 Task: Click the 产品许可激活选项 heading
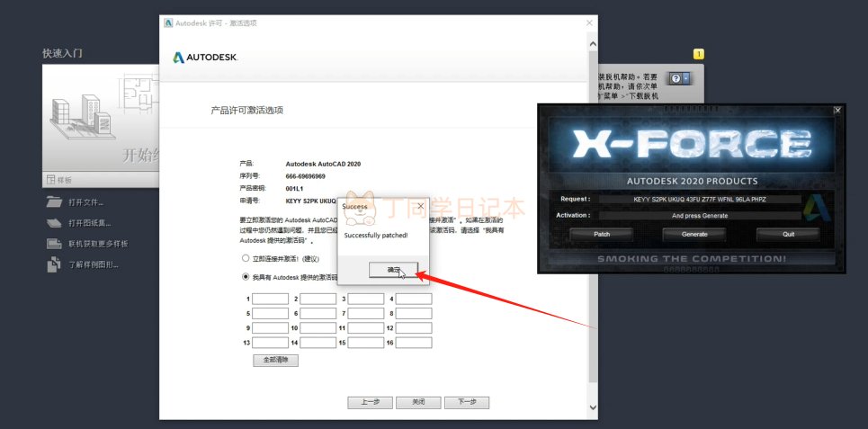coord(246,110)
